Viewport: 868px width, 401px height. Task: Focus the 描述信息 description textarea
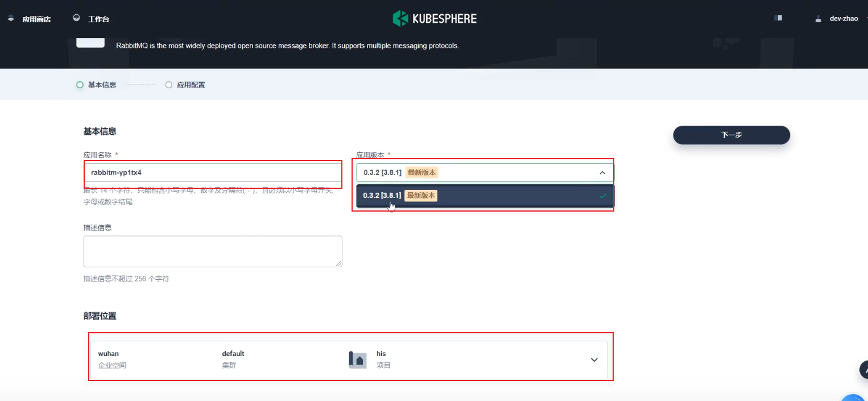[x=213, y=251]
